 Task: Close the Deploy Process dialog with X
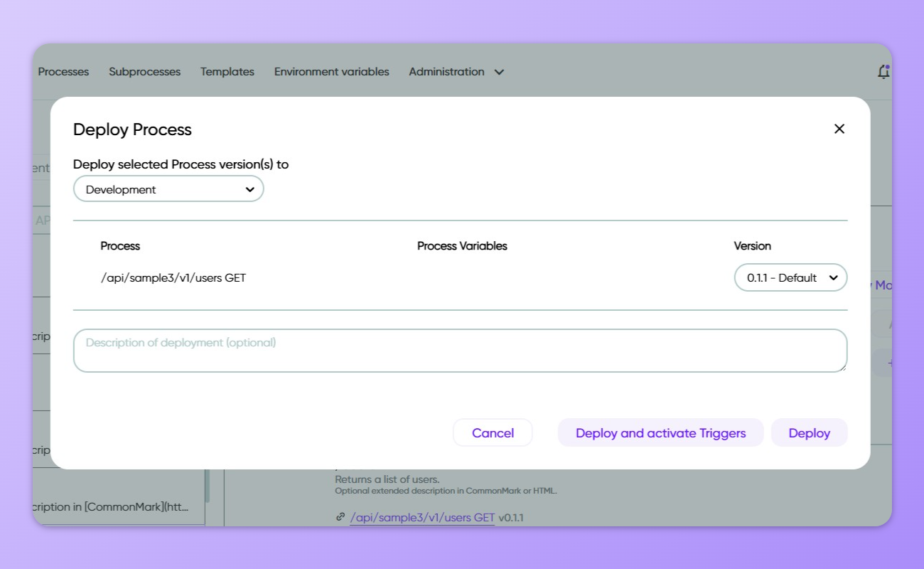[x=839, y=129]
